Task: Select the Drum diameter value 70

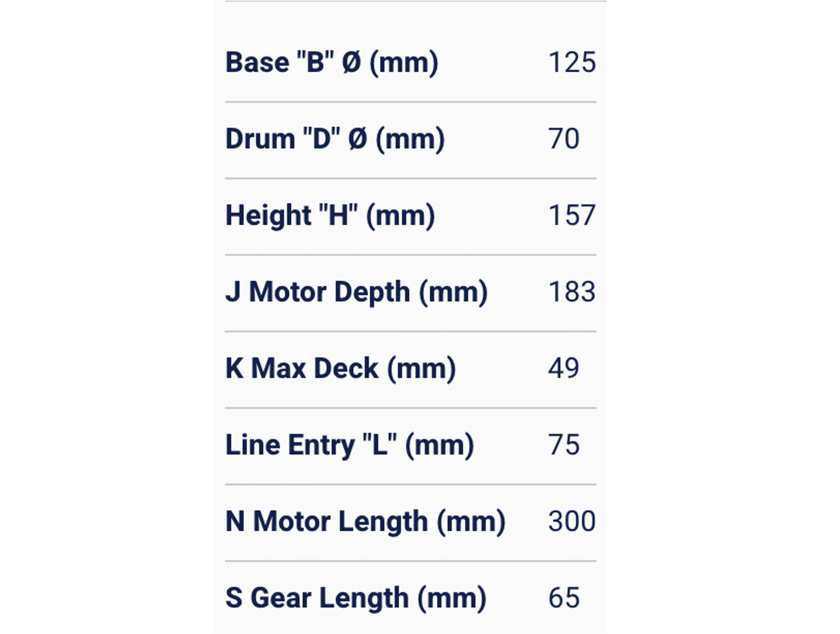Action: (564, 139)
